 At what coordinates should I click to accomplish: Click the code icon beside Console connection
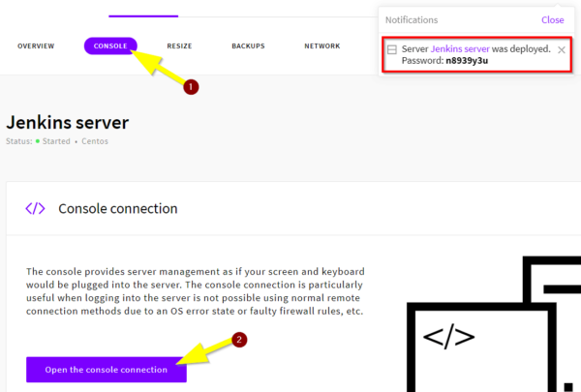[35, 208]
